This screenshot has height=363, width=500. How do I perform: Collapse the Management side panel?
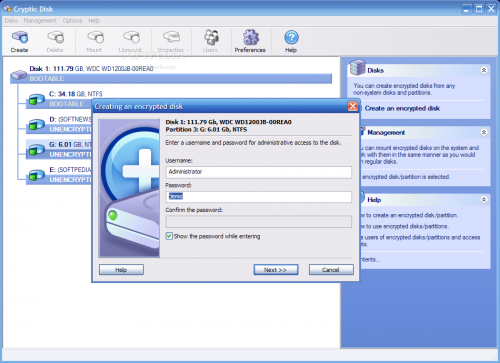pyautogui.click(x=484, y=132)
